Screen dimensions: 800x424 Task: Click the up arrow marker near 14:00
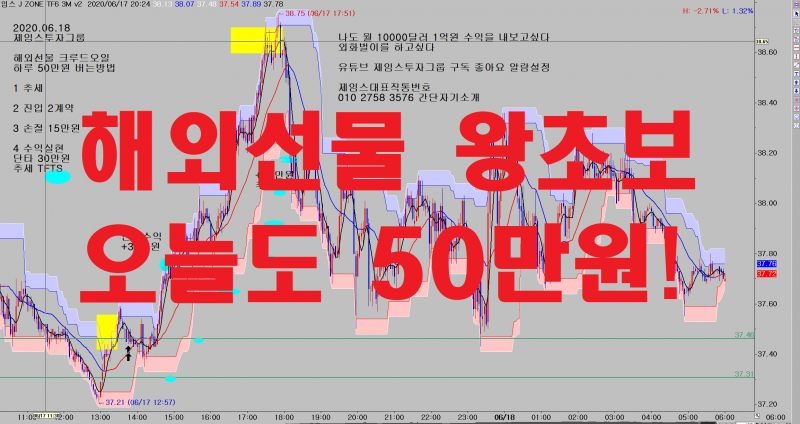tap(128, 352)
